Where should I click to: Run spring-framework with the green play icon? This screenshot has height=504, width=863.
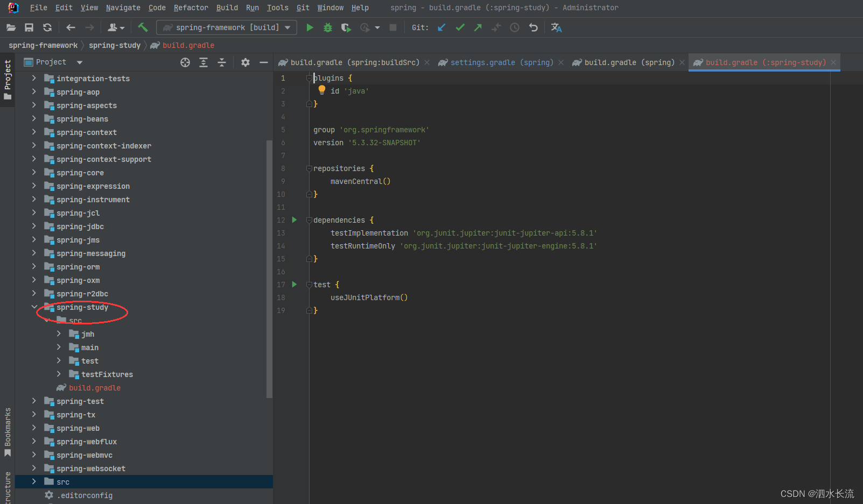[x=310, y=27]
